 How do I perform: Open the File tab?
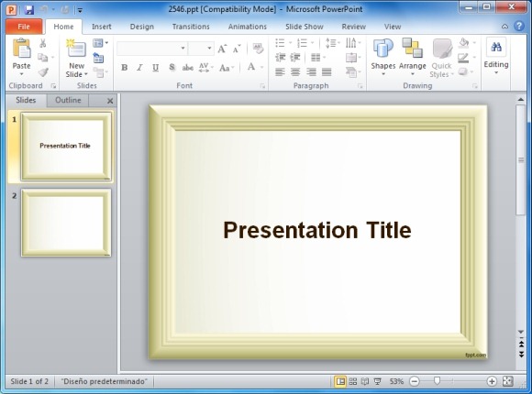[24, 27]
